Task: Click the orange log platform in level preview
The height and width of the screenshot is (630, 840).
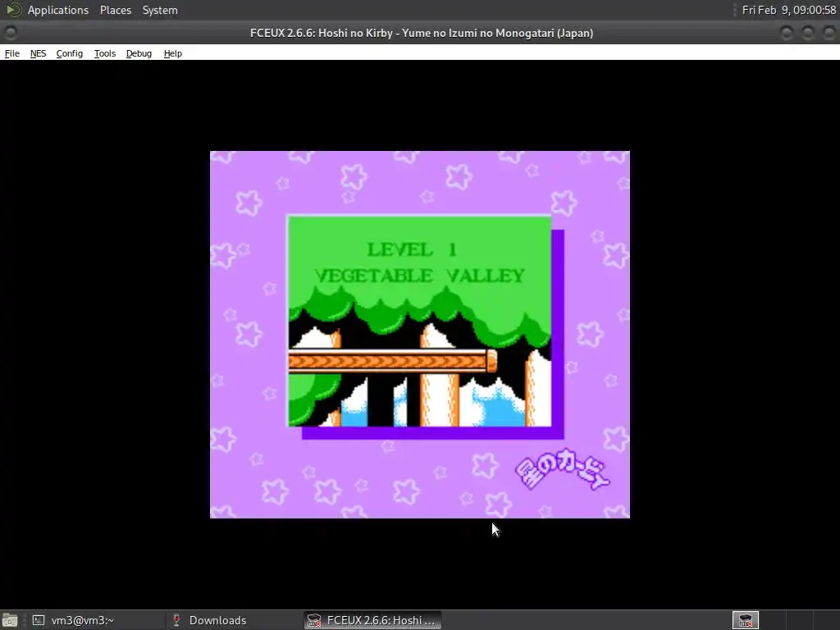Action: tap(393, 361)
